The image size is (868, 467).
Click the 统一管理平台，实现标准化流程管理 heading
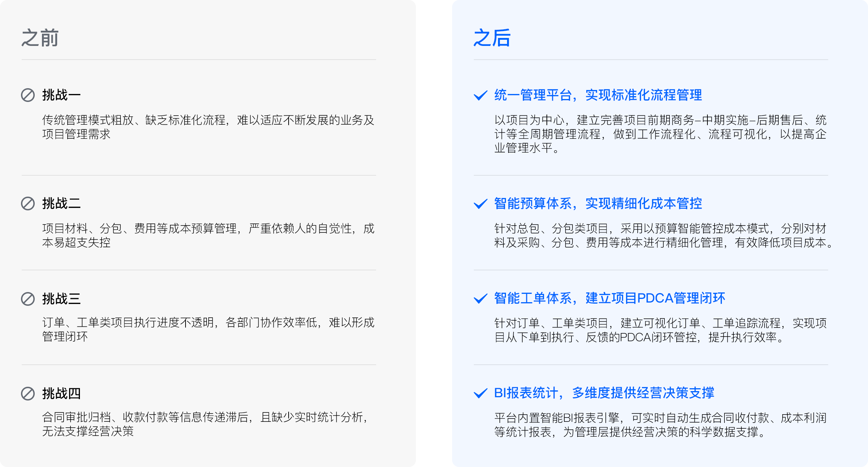pyautogui.click(x=598, y=95)
